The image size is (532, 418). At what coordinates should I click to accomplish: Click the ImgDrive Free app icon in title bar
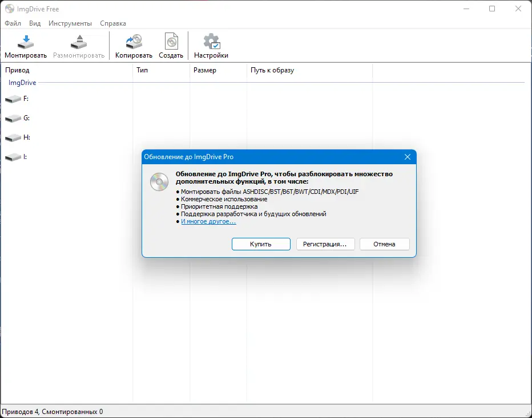[10, 9]
